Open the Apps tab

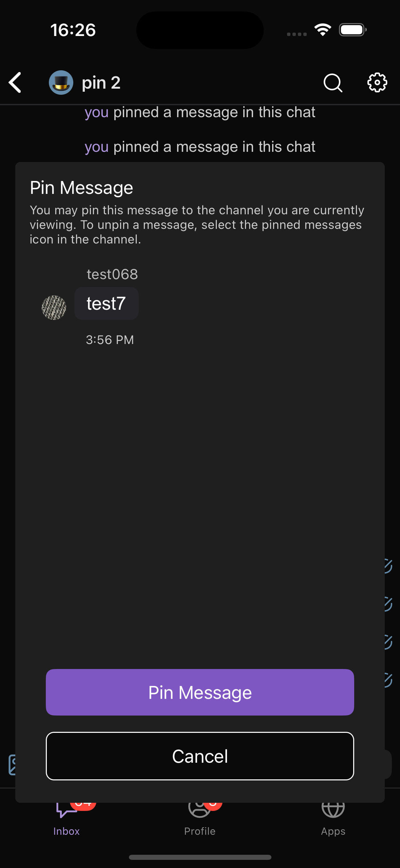tap(333, 822)
